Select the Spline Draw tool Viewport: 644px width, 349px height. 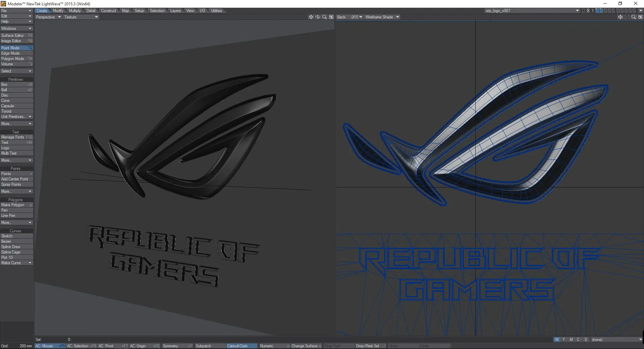(x=16, y=247)
